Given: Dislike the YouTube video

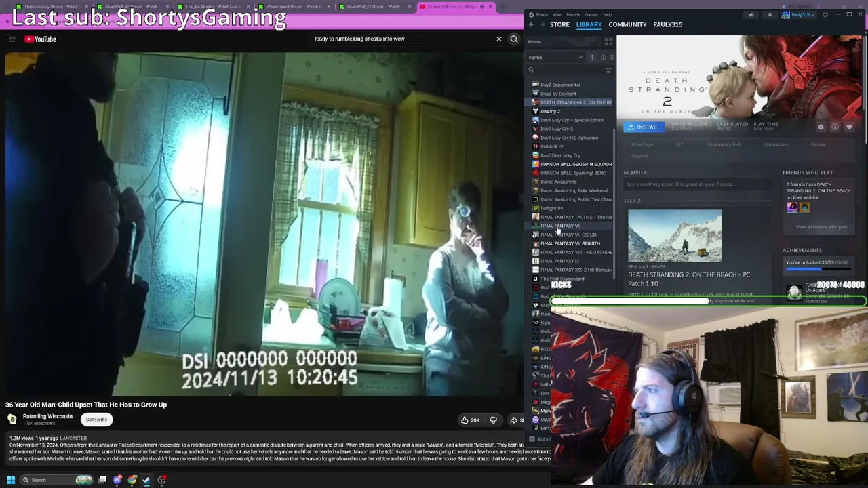Looking at the screenshot, I should tap(493, 420).
